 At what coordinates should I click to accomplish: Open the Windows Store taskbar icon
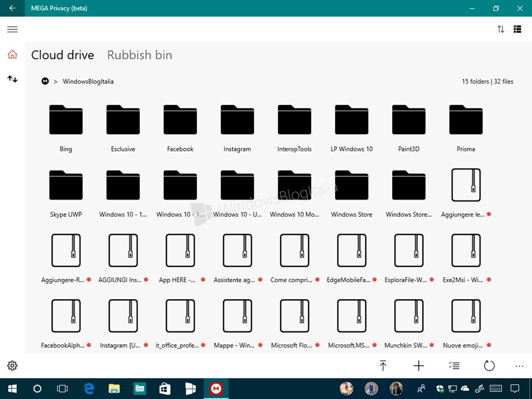click(x=165, y=388)
